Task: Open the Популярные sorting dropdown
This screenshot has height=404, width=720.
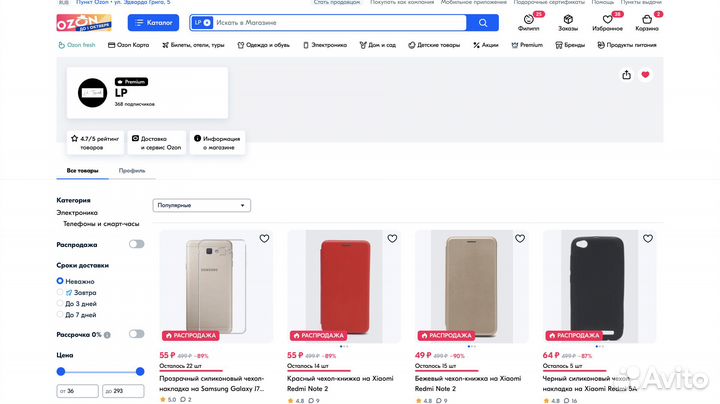Action: coord(202,205)
